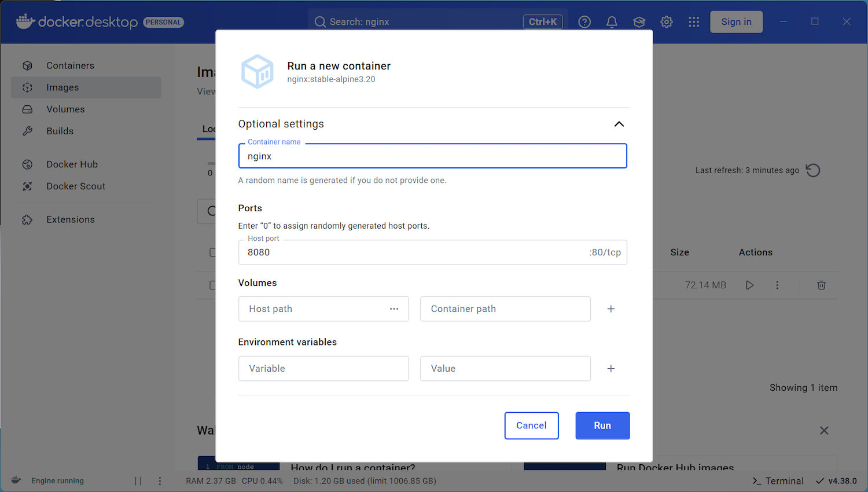Open the apps grid icon
The height and width of the screenshot is (492, 868).
(694, 22)
